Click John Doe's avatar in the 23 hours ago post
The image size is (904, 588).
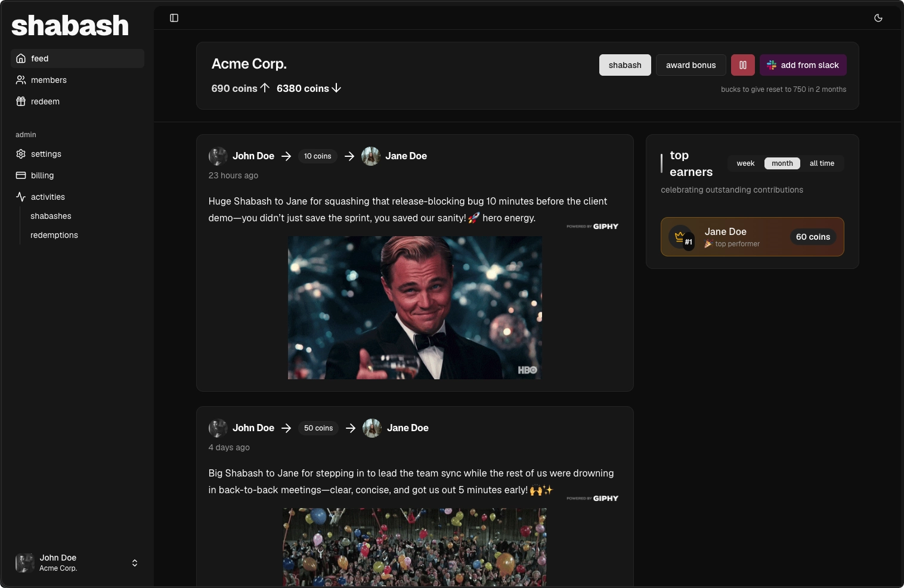[218, 156]
